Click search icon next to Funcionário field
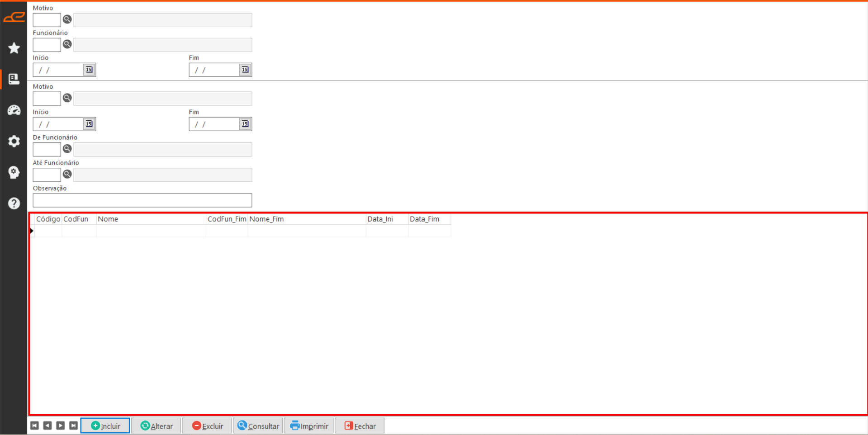868x435 pixels. click(x=67, y=44)
